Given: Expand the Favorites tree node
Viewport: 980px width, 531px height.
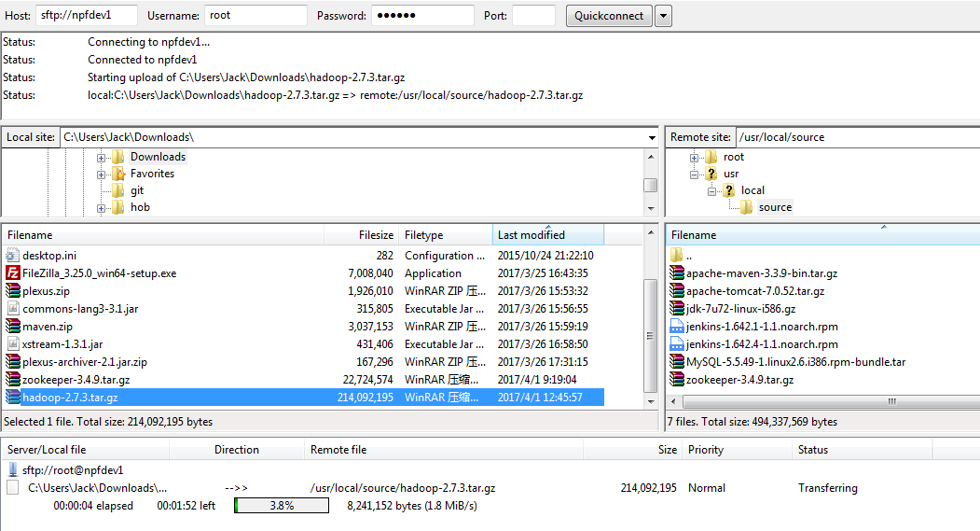Looking at the screenshot, I should pos(101,175).
